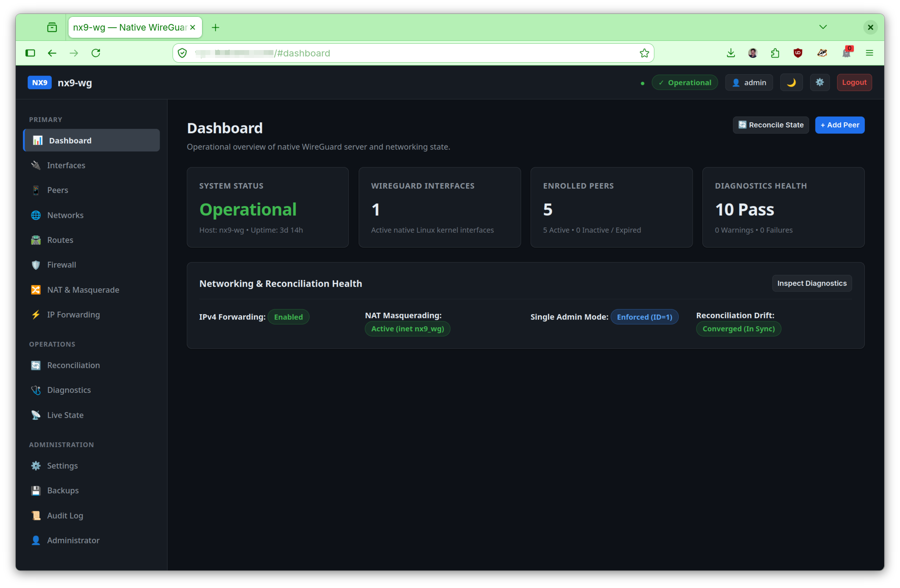Click the uBlock Origin shield icon

click(798, 53)
